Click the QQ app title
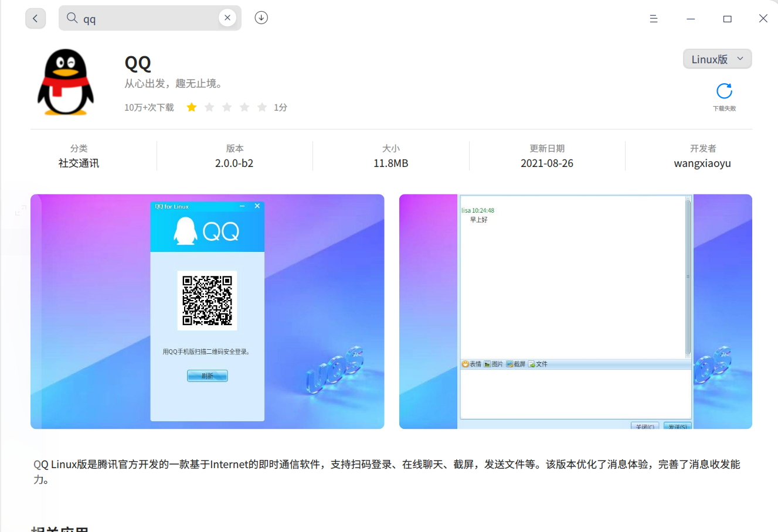The image size is (778, 532). pos(138,63)
